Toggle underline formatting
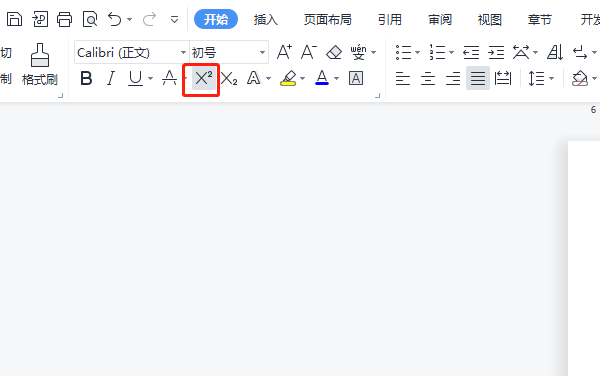 click(x=135, y=78)
